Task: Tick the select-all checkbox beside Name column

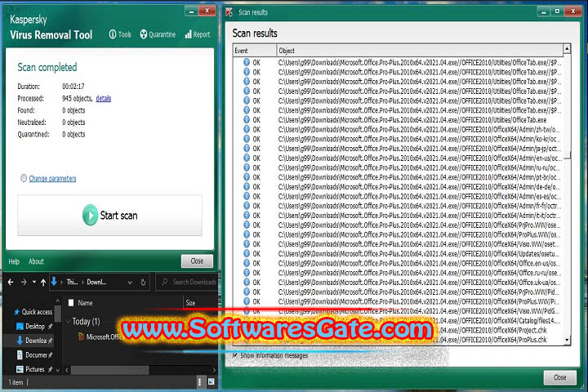Action: point(69,303)
